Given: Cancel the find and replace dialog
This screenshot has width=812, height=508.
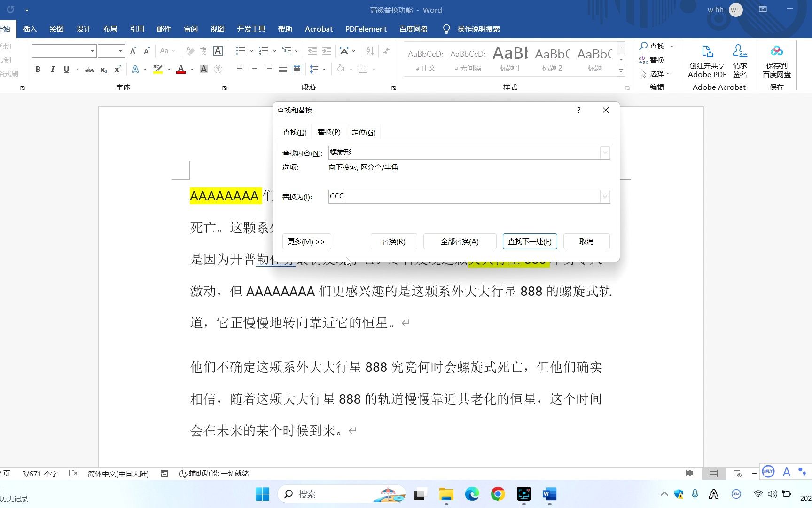Looking at the screenshot, I should tap(586, 242).
